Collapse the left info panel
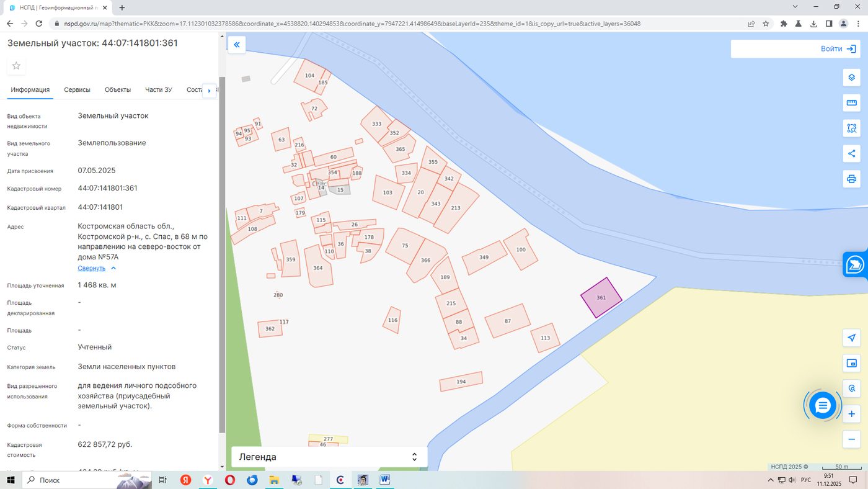 point(236,45)
